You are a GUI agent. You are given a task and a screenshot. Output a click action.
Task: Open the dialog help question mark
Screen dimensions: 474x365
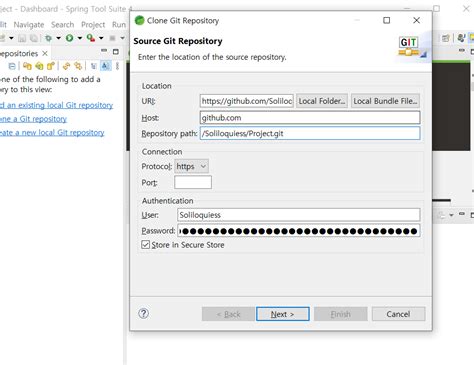pos(143,313)
